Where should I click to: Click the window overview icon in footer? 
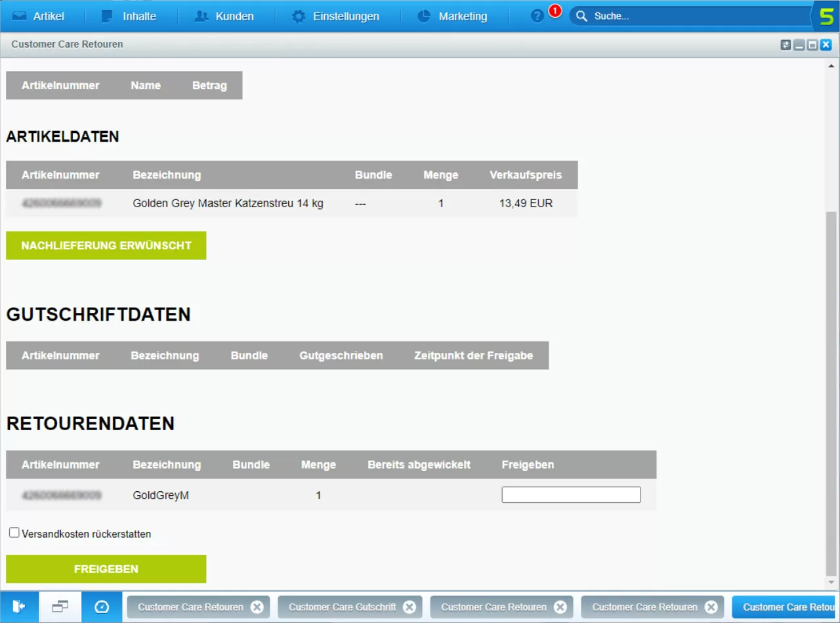point(60,607)
